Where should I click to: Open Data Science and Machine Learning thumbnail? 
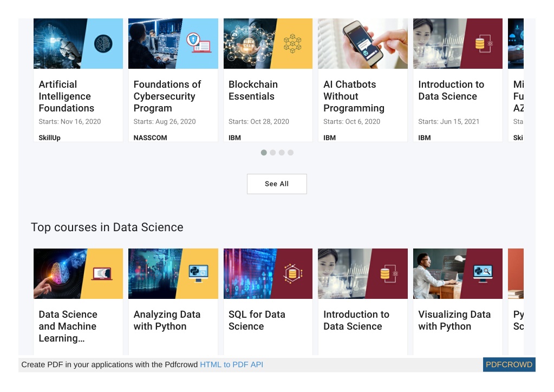(78, 273)
